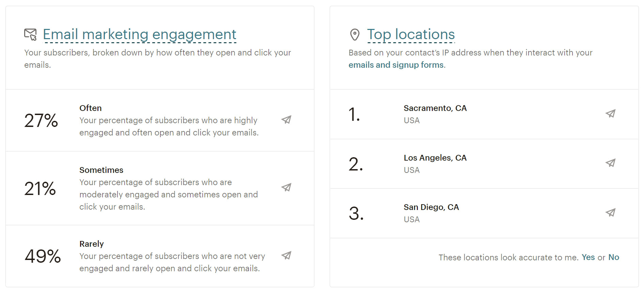The width and height of the screenshot is (644, 293).
Task: Click send icon for Los Angeles, CA
Action: click(611, 163)
